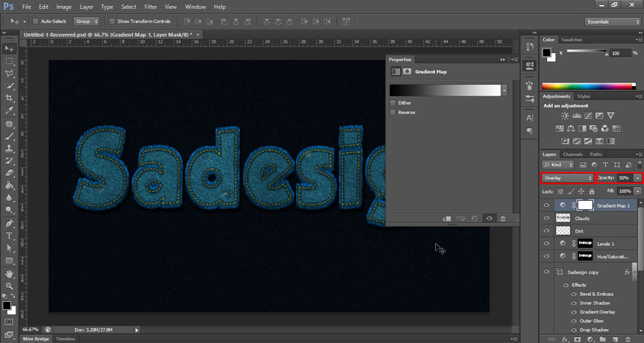Viewport: 644px width, 343px height.
Task: Hide the Sadesign copy layer
Action: tap(546, 272)
